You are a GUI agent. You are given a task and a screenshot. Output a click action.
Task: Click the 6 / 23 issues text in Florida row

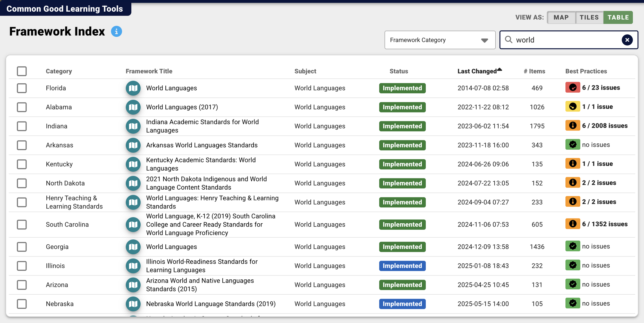(x=601, y=87)
